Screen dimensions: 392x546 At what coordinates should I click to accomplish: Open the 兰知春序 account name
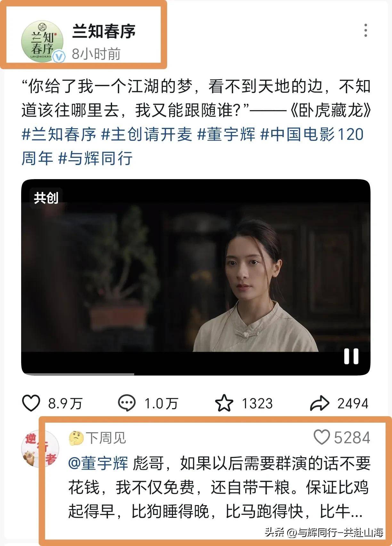pyautogui.click(x=104, y=31)
